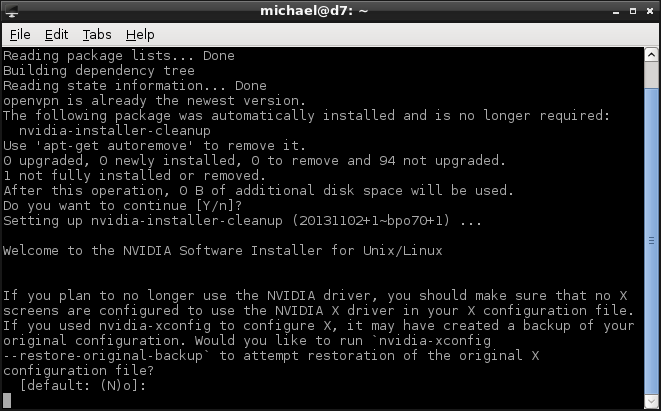Open the Tabs menu
The image size is (661, 411).
tap(97, 35)
